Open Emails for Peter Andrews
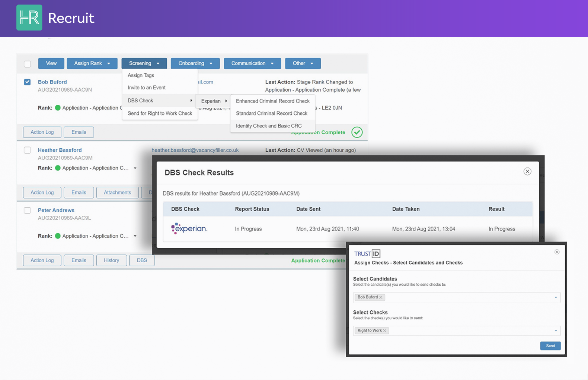 click(79, 260)
